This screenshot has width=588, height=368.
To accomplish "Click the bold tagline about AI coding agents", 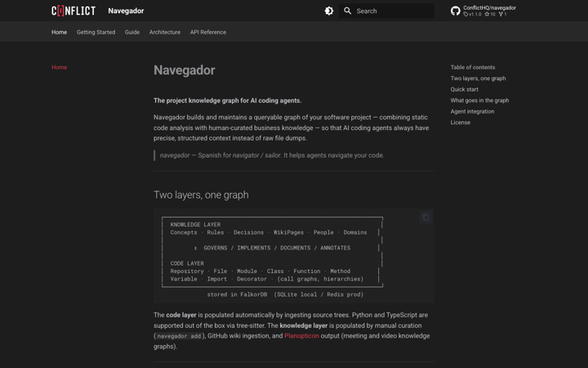I will click(227, 101).
